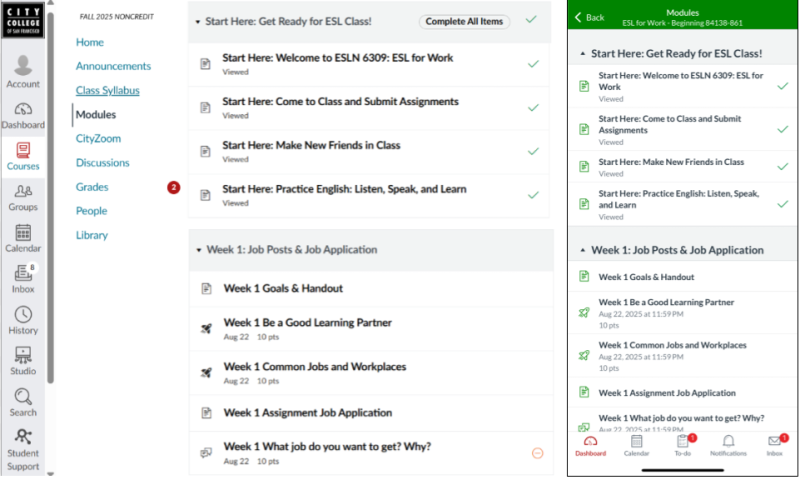Click the incomplete circle icon on What job discussion
This screenshot has height=480, width=800.
pos(537,453)
